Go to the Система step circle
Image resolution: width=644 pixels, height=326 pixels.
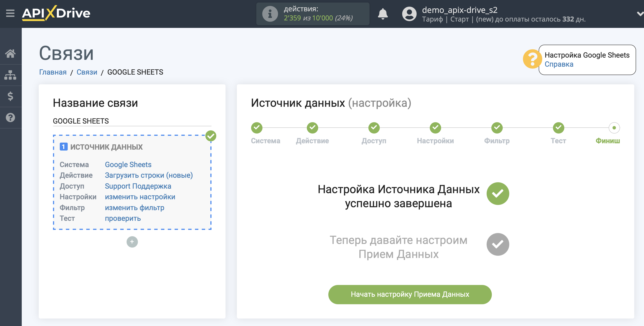[257, 128]
